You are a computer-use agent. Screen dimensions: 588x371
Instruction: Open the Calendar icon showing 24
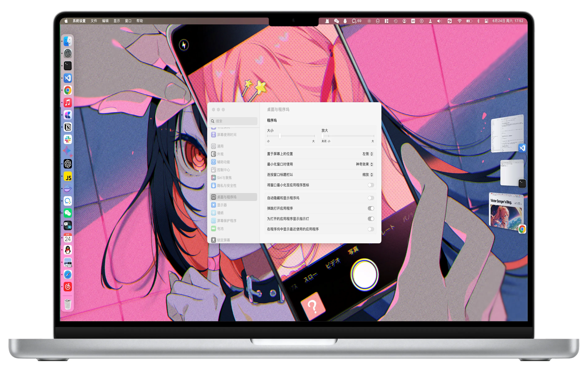coord(68,238)
